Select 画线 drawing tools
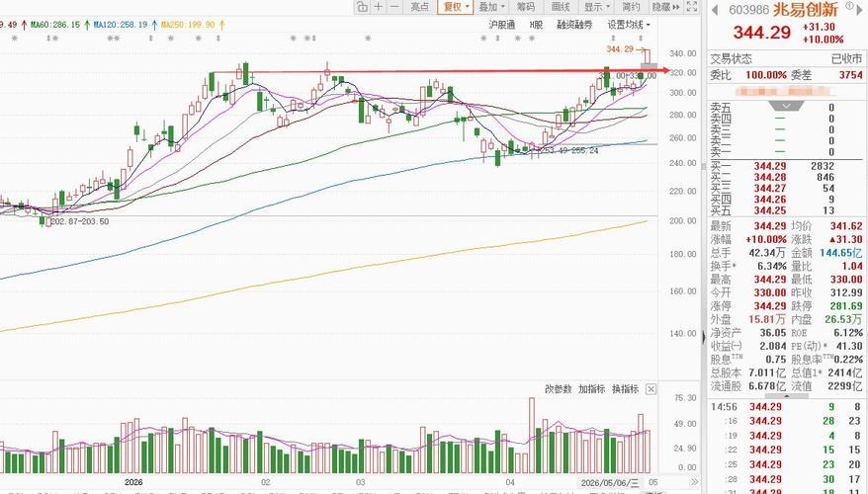The height and width of the screenshot is (494, 868). tap(561, 7)
